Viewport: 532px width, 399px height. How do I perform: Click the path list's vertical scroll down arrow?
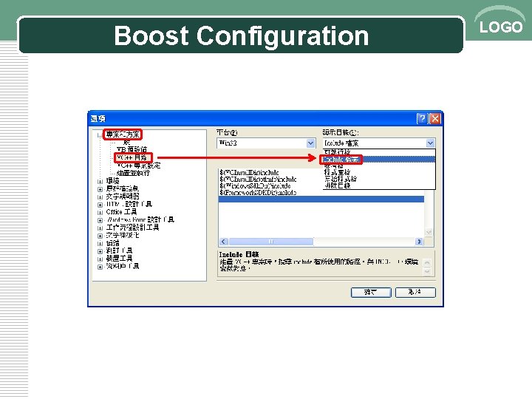(429, 233)
